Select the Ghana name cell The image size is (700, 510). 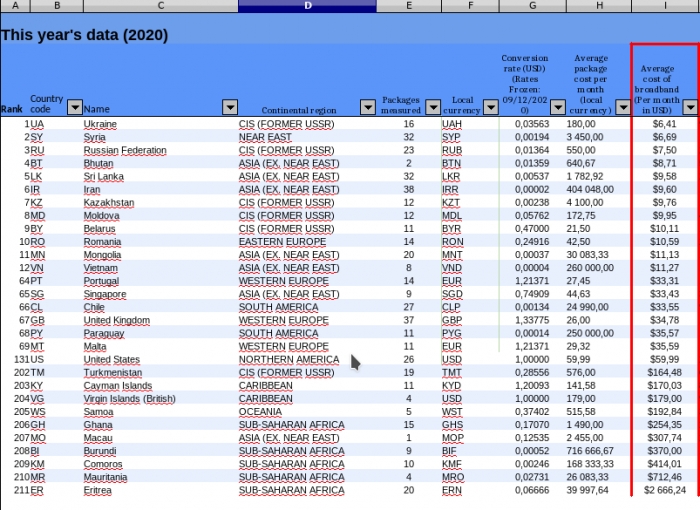tap(161, 425)
